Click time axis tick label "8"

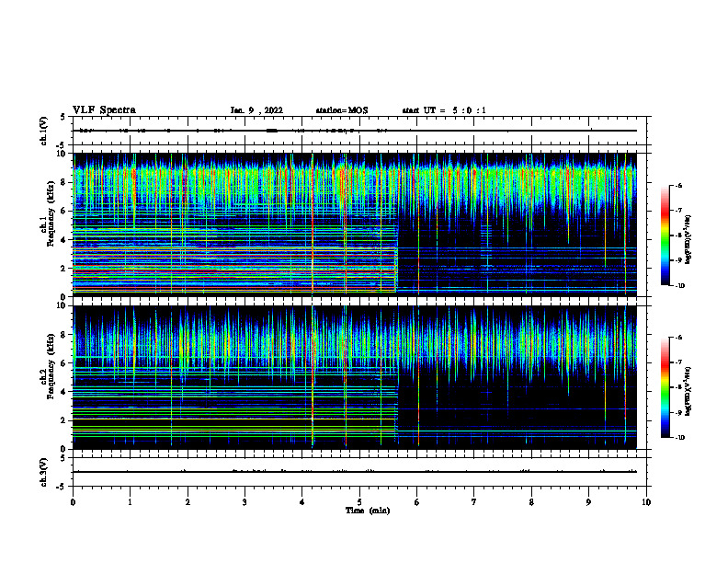[x=531, y=502]
